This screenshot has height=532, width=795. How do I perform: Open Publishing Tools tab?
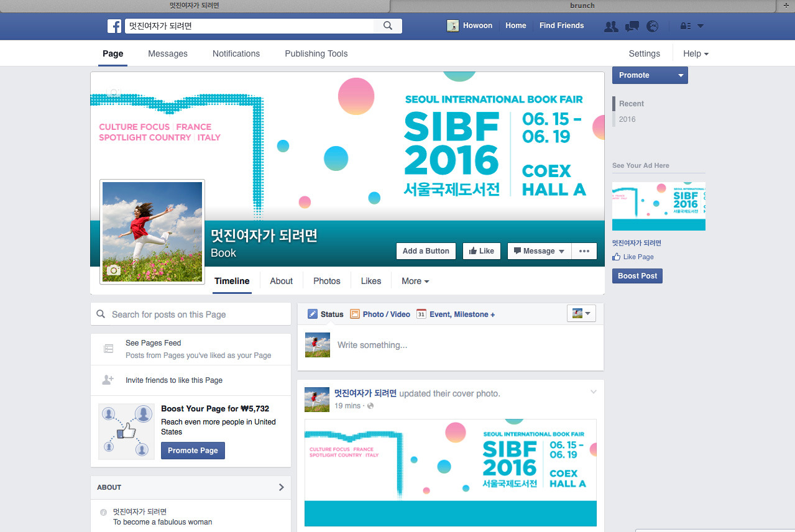316,53
